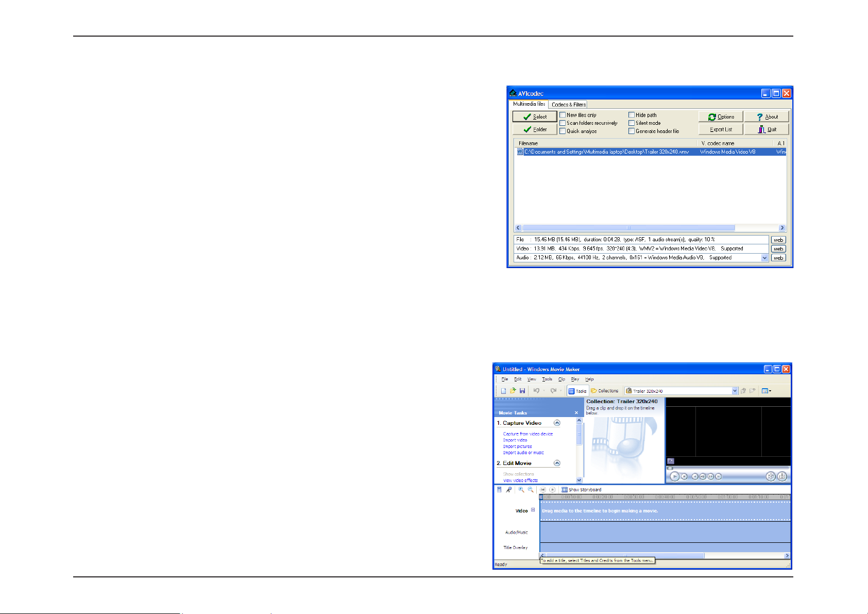Open the Clip menu in Movie Maker
Image resolution: width=868 pixels, height=614 pixels.
pos(562,379)
